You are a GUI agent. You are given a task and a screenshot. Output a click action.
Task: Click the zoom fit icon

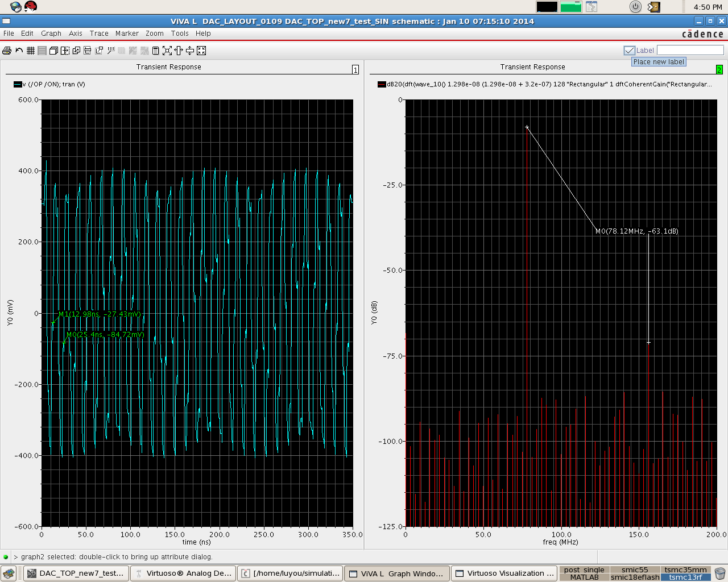[167, 51]
